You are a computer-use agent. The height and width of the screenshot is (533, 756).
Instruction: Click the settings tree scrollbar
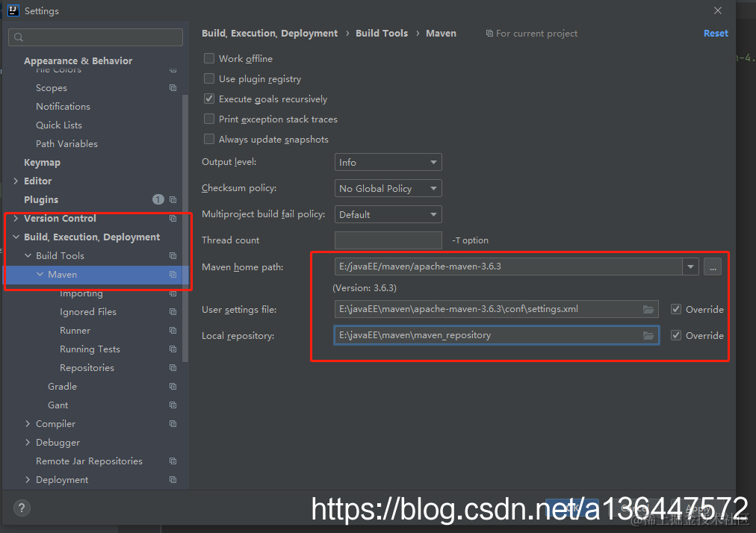click(x=185, y=228)
